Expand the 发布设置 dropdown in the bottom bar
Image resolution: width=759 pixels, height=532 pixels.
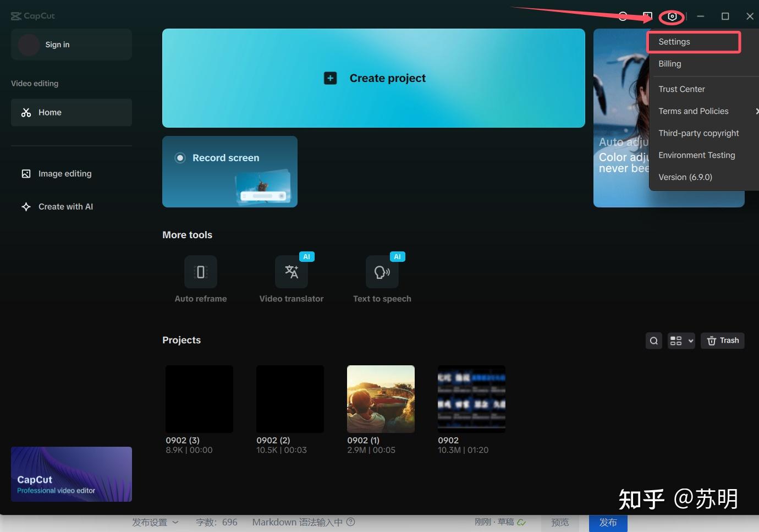(x=155, y=522)
